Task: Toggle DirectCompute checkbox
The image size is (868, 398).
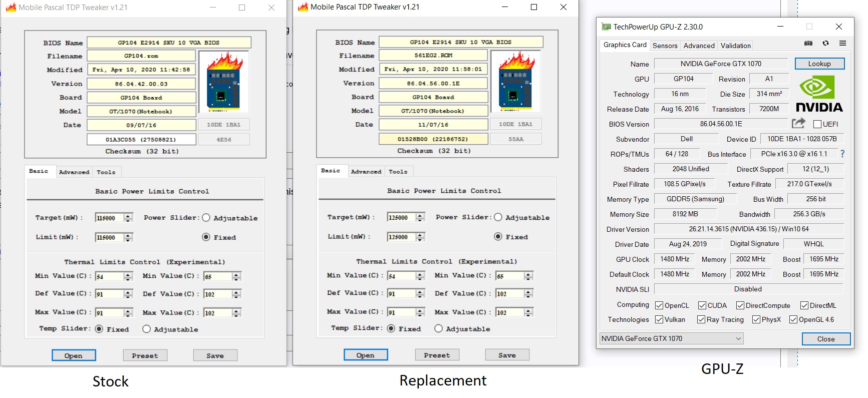Action: pyautogui.click(x=740, y=305)
